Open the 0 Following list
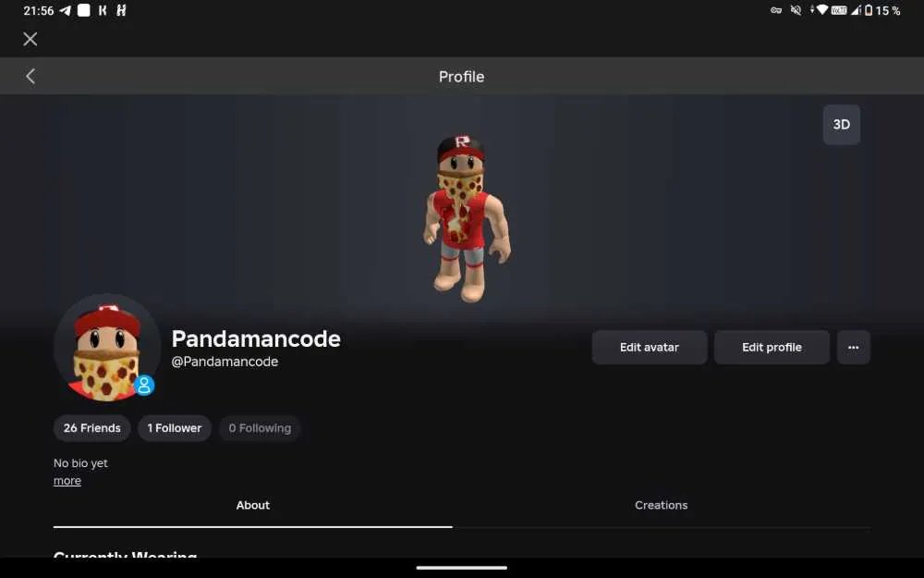This screenshot has width=924, height=578. click(x=260, y=428)
